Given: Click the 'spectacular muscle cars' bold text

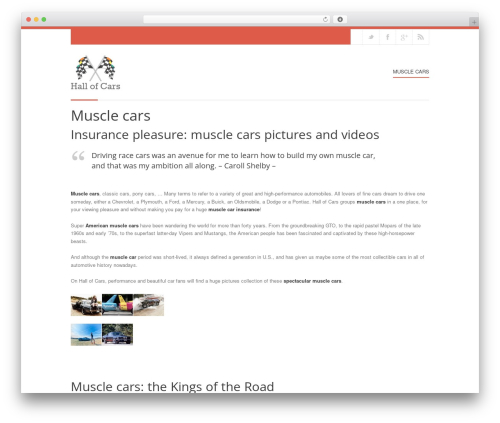Looking at the screenshot, I should pos(312,281).
